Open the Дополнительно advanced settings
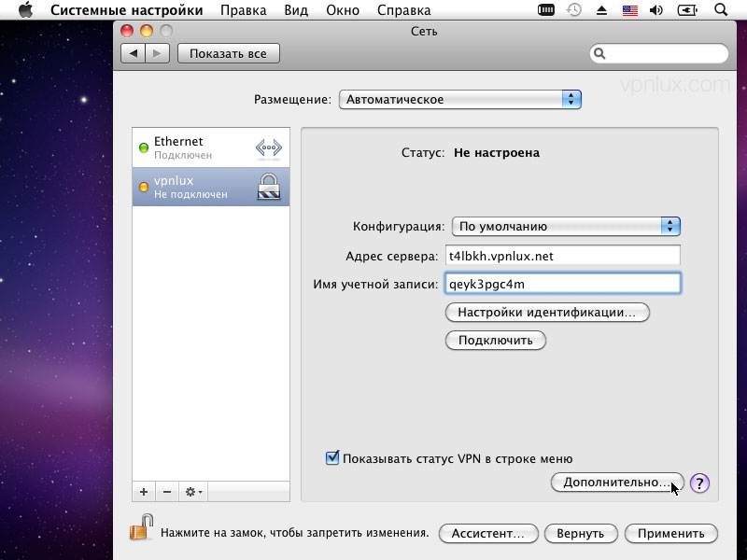 (x=617, y=483)
